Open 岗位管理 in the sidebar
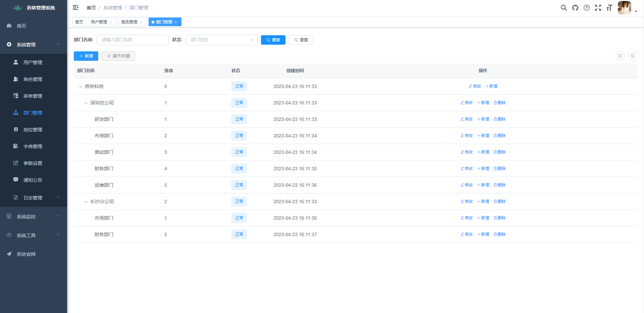 (34, 130)
